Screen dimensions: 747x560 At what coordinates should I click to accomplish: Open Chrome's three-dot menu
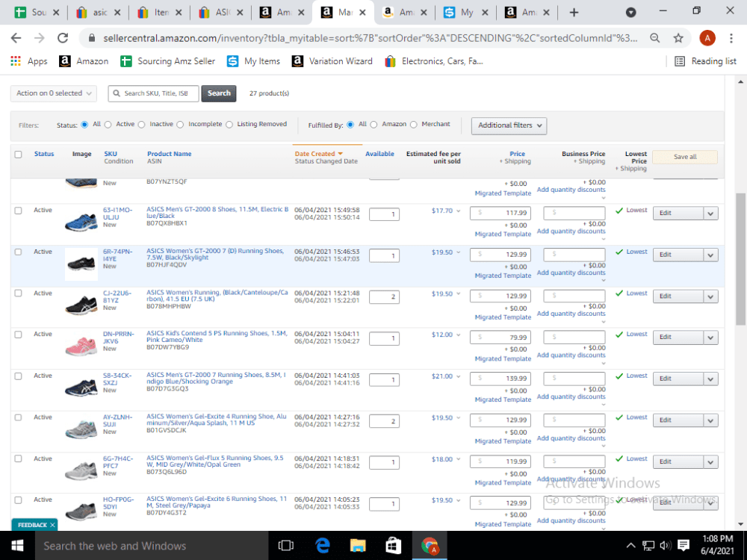pyautogui.click(x=731, y=38)
